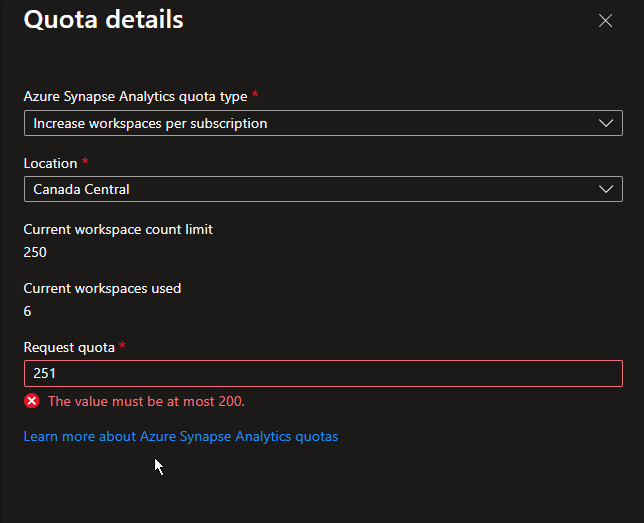
Task: Click the red asterisk next to quota type label
Action: (255, 95)
